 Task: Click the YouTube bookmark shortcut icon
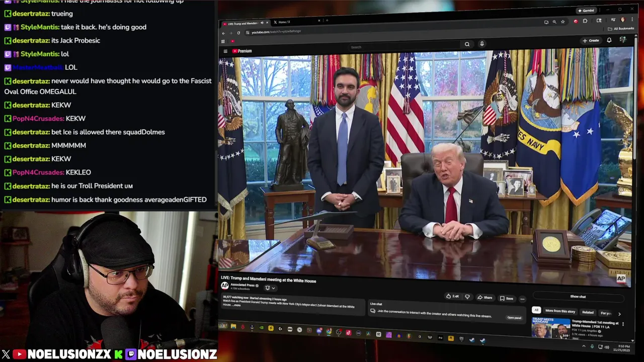point(232,41)
